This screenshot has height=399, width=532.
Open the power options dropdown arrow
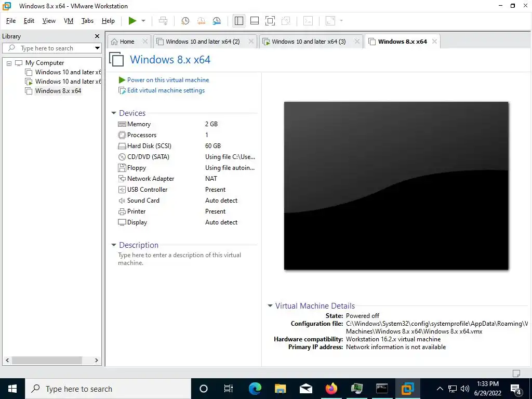point(143,21)
